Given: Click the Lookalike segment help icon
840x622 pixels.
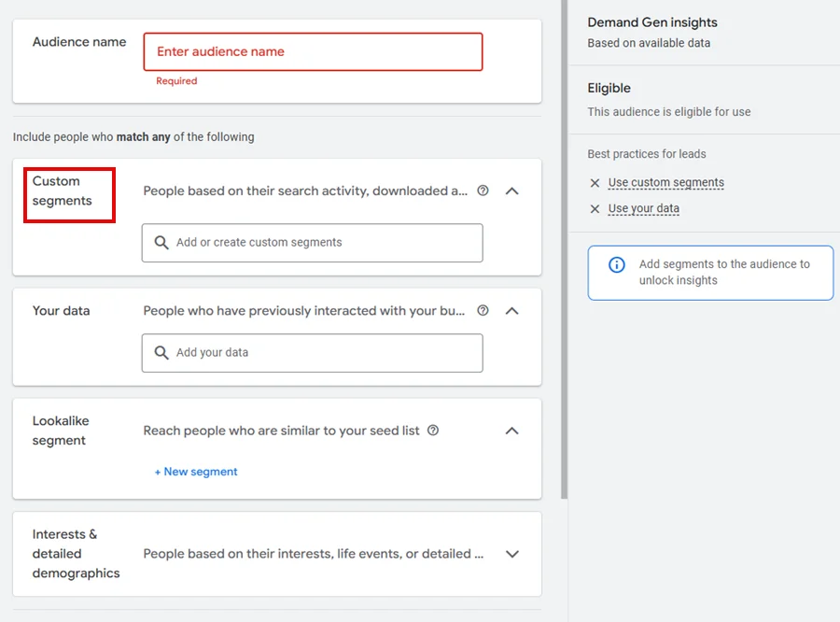Looking at the screenshot, I should tap(432, 431).
